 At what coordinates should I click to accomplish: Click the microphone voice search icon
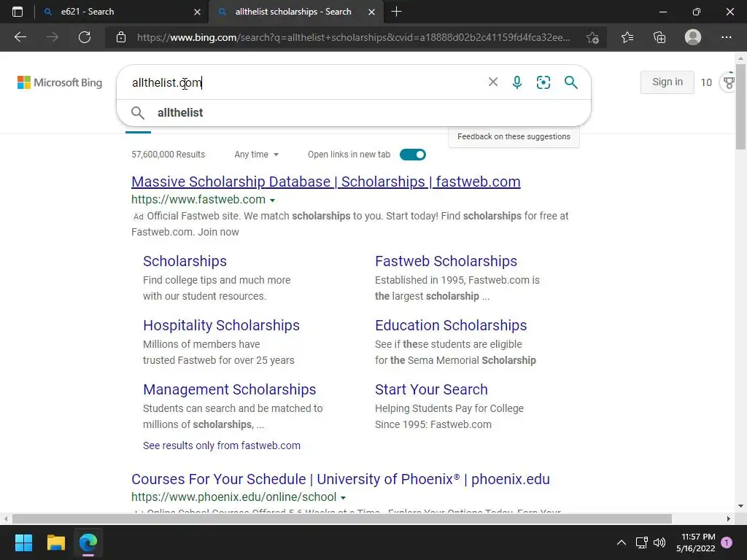(517, 82)
